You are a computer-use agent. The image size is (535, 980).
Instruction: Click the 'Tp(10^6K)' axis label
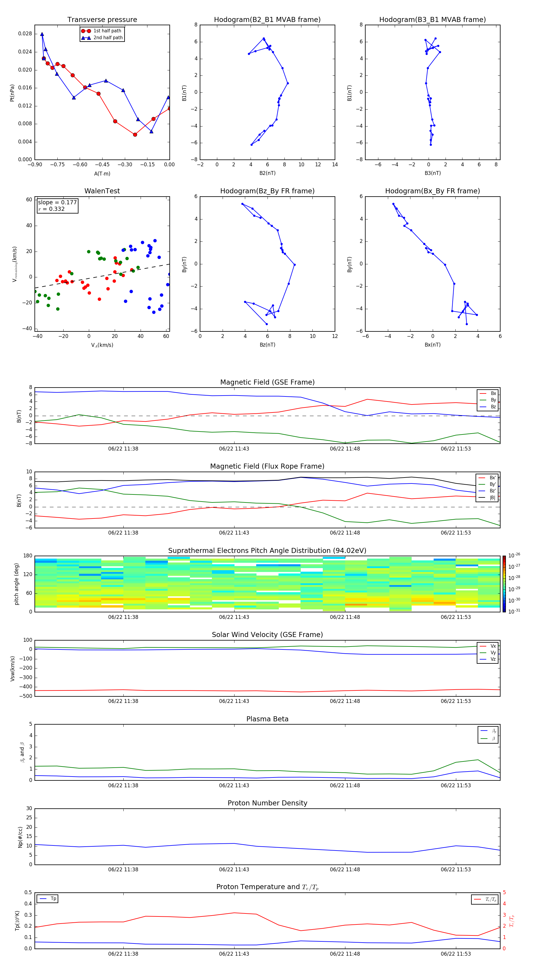17,921
